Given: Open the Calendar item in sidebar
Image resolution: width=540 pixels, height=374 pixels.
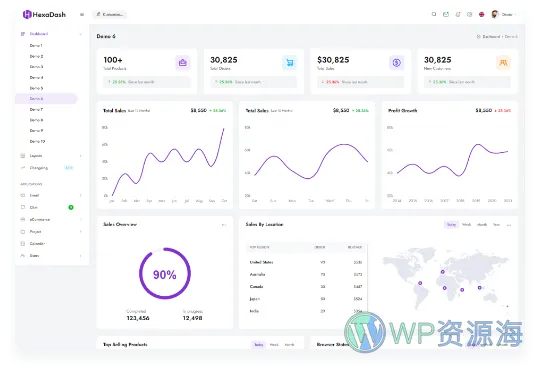Looking at the screenshot, I should pos(37,243).
